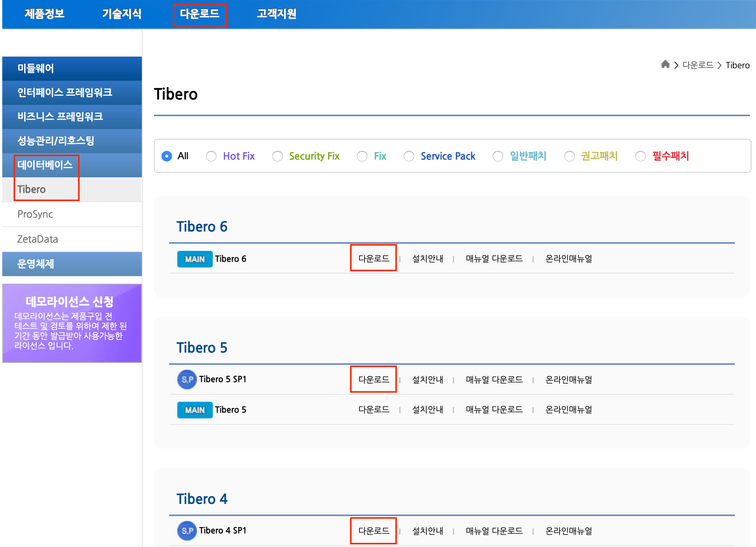756x547 pixels.
Task: Click the S.P badge beside Tibero 5 SP1
Action: (187, 380)
